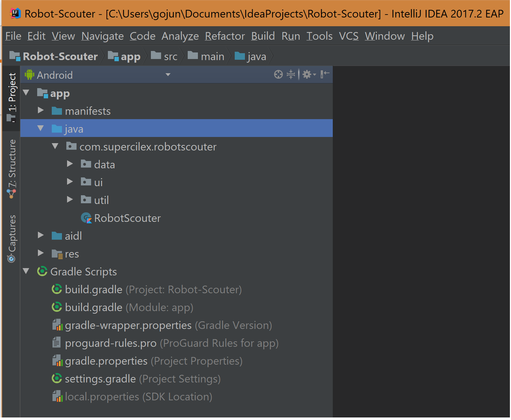Collapse the app module node
Viewport: 511px width, 420px height.
[x=26, y=93]
